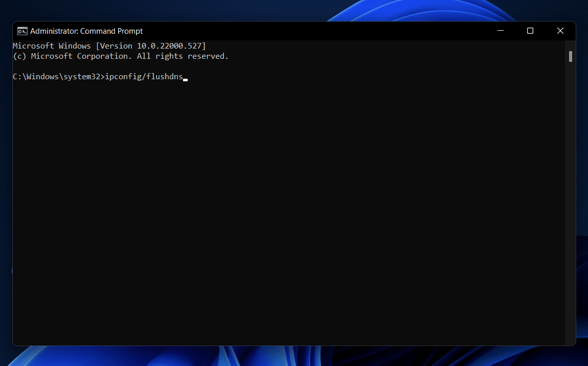Click the scrollbar track below the thumb
The width and height of the screenshot is (588, 366).
coord(570,204)
